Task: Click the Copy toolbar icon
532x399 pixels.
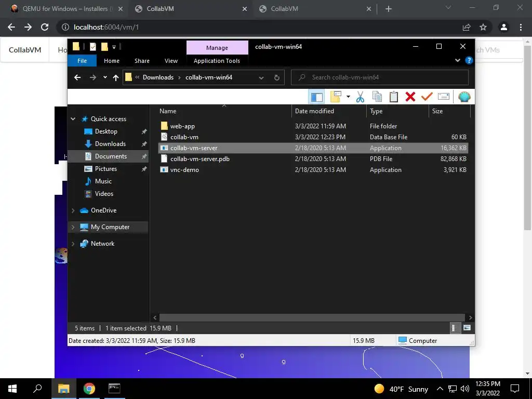Action: (377, 97)
